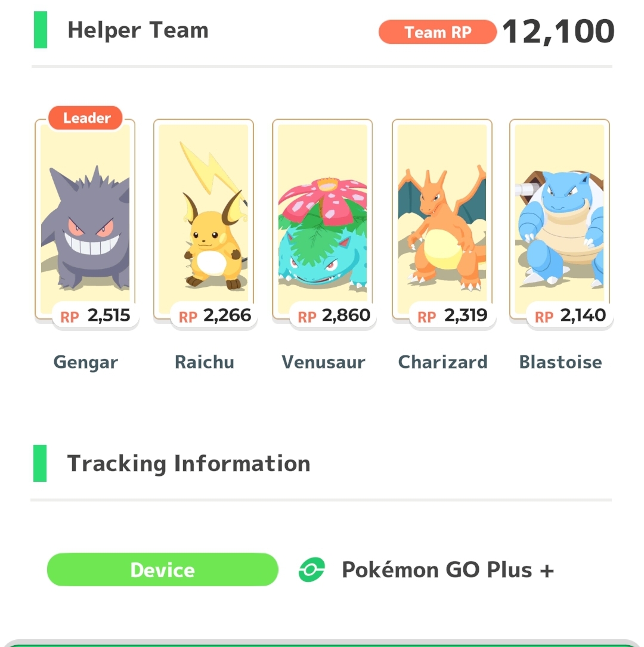The image size is (644, 647).
Task: Click the green Device button
Action: 163,570
